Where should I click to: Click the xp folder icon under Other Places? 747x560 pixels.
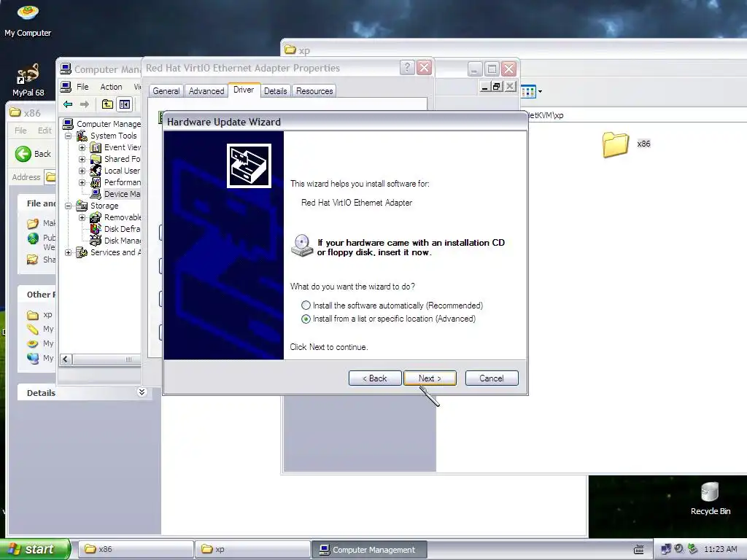pyautogui.click(x=32, y=315)
